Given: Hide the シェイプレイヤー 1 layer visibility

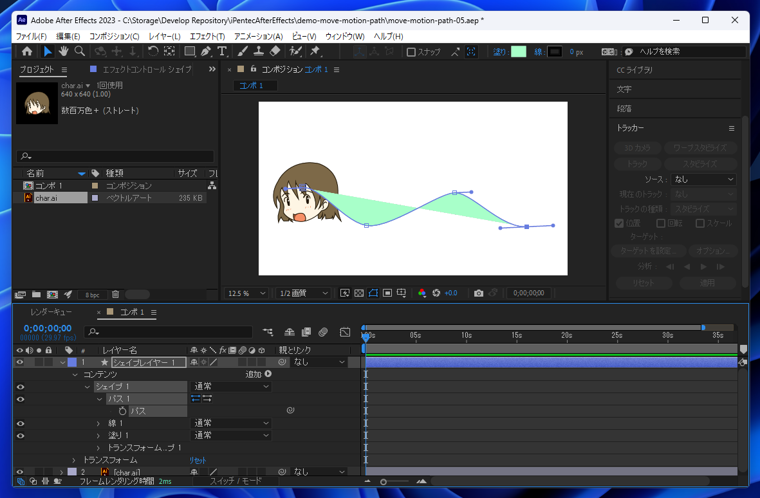Looking at the screenshot, I should coord(19,362).
